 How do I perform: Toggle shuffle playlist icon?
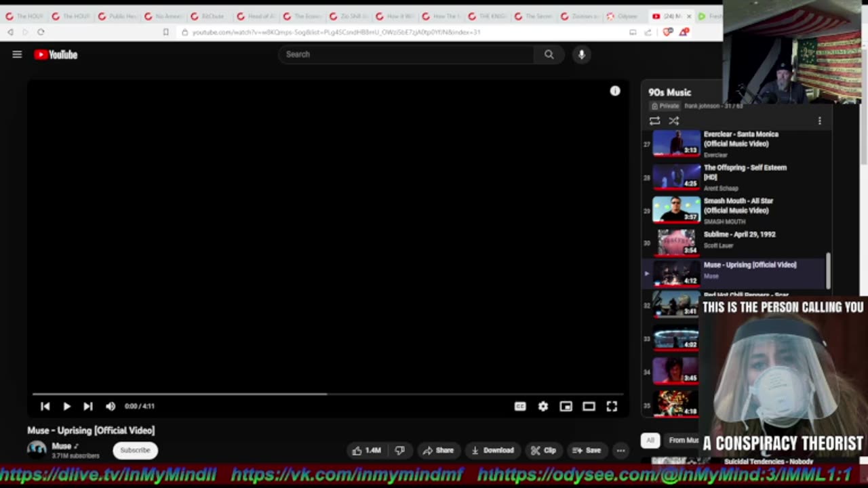click(x=673, y=121)
